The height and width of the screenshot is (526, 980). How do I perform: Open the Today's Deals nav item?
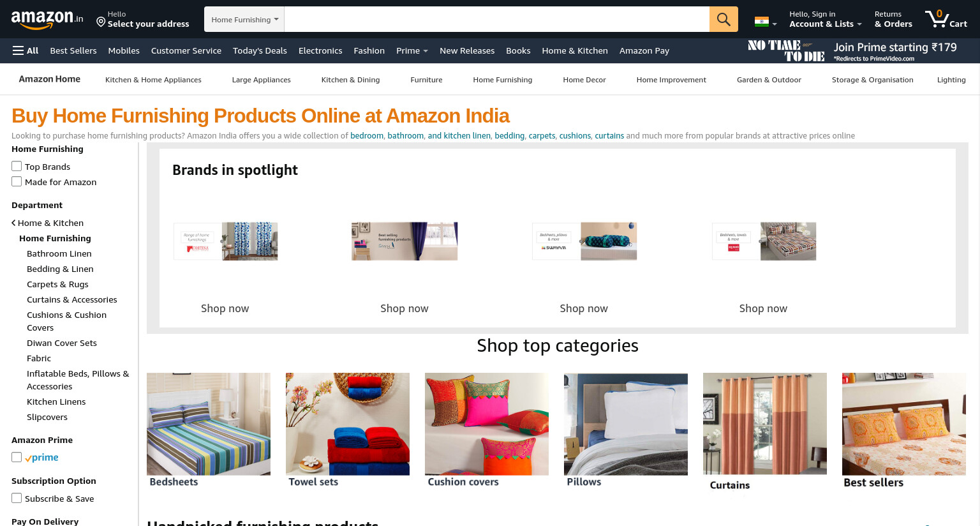point(260,50)
